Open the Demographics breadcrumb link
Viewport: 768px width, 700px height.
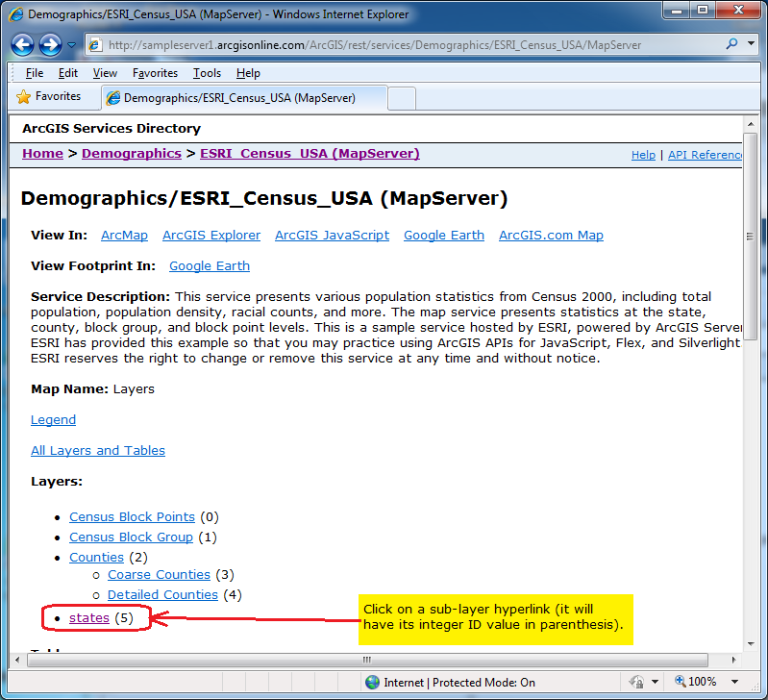click(132, 154)
